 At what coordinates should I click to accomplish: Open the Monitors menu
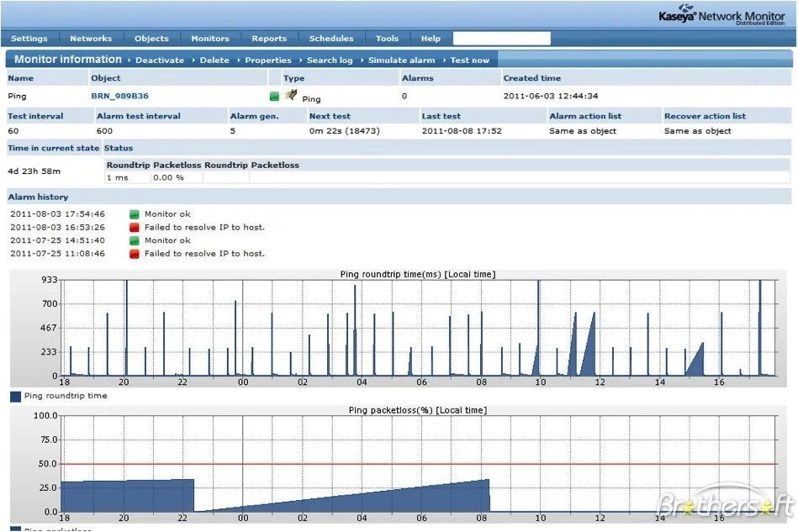pos(210,39)
